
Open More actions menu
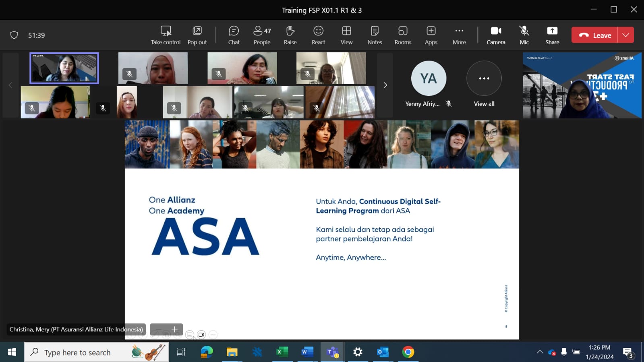tap(459, 35)
